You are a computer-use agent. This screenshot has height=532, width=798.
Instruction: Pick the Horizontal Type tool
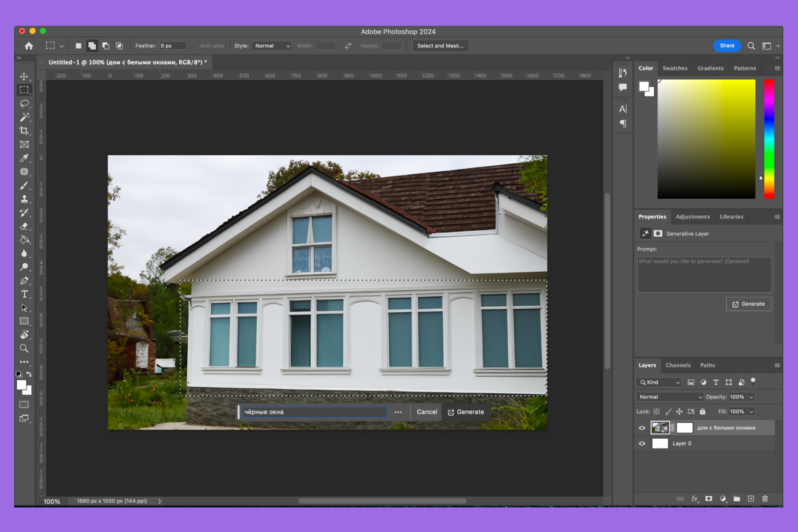[x=25, y=294]
